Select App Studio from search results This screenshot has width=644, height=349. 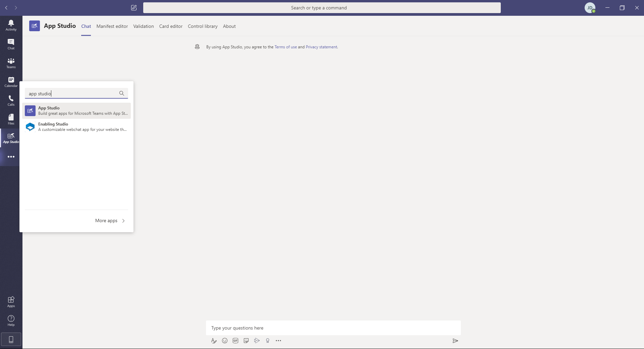(76, 111)
